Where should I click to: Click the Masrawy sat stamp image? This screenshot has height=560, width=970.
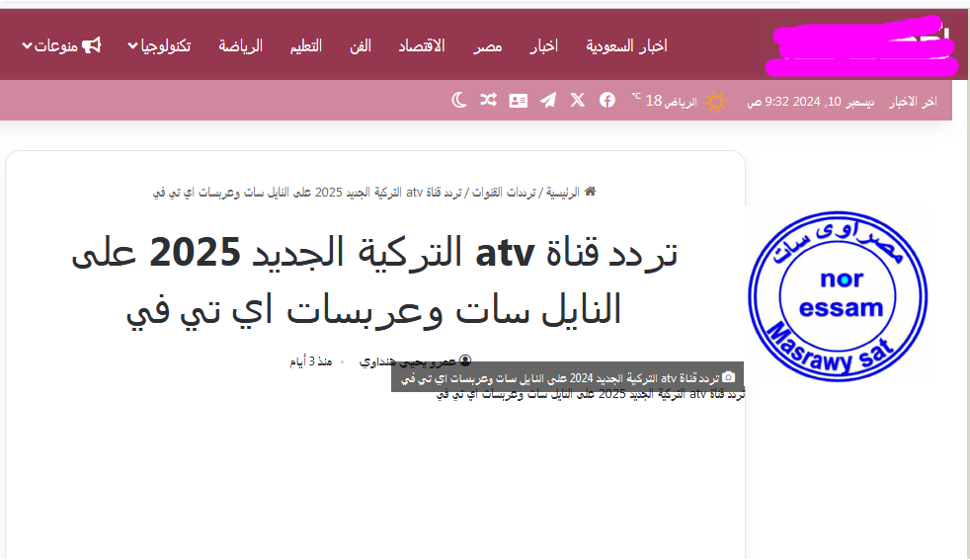point(838,295)
